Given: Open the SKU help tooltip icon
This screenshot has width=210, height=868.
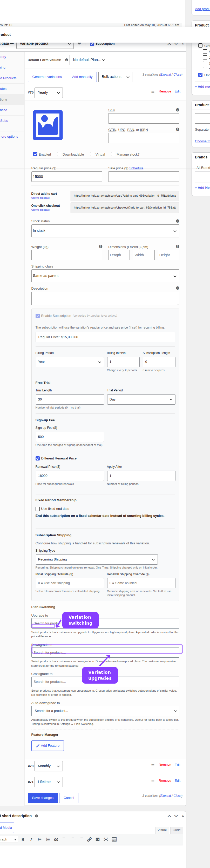Looking at the screenshot, I should (x=177, y=110).
